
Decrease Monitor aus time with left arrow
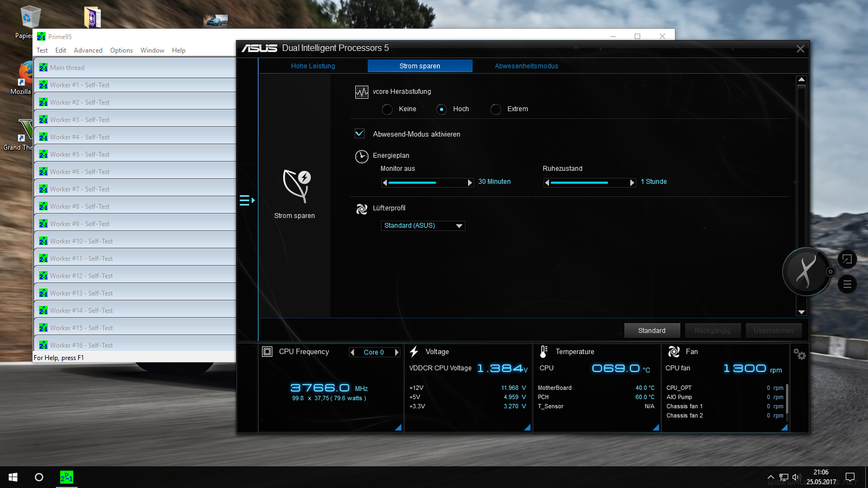385,183
